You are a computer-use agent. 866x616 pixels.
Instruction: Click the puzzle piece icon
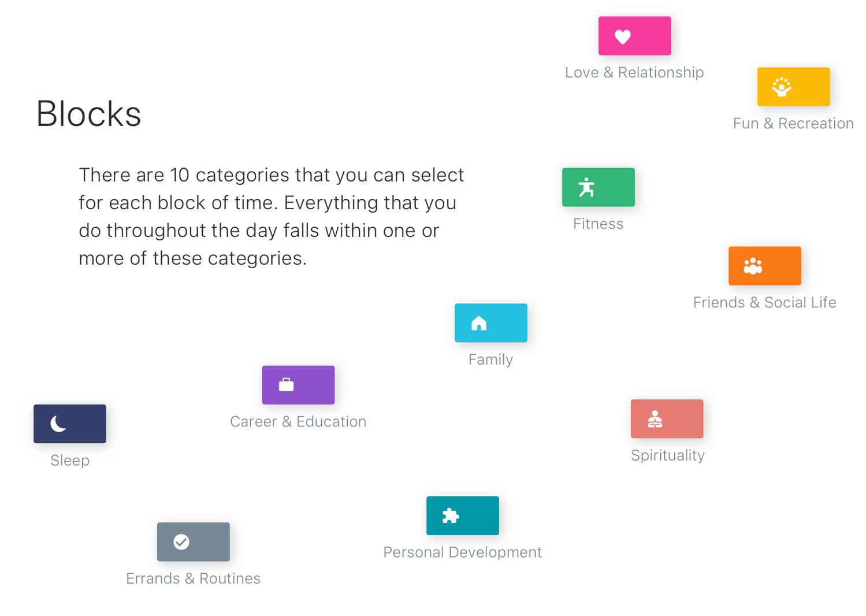tap(450, 515)
